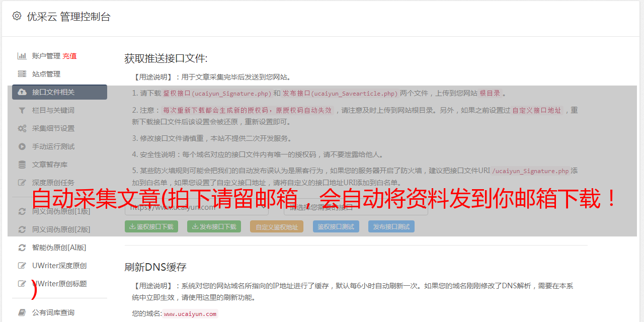This screenshot has height=322, width=644.
Task: Click the 刷新DNS缓存 heading
Action: point(156,267)
